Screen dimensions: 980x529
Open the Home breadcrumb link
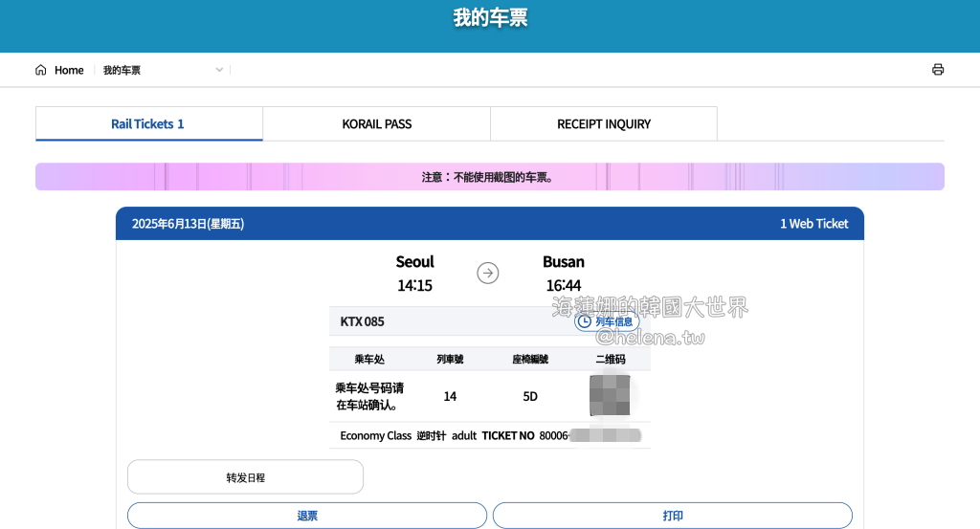click(69, 70)
